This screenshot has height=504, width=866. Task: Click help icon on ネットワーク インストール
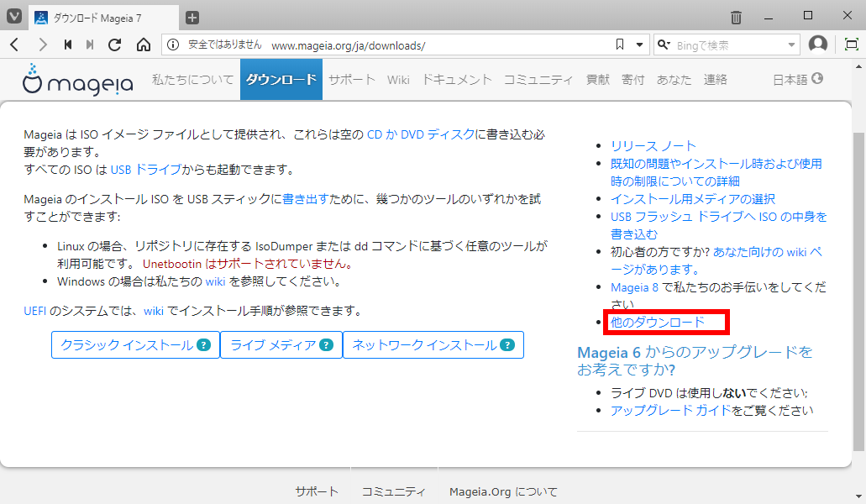pyautogui.click(x=507, y=345)
